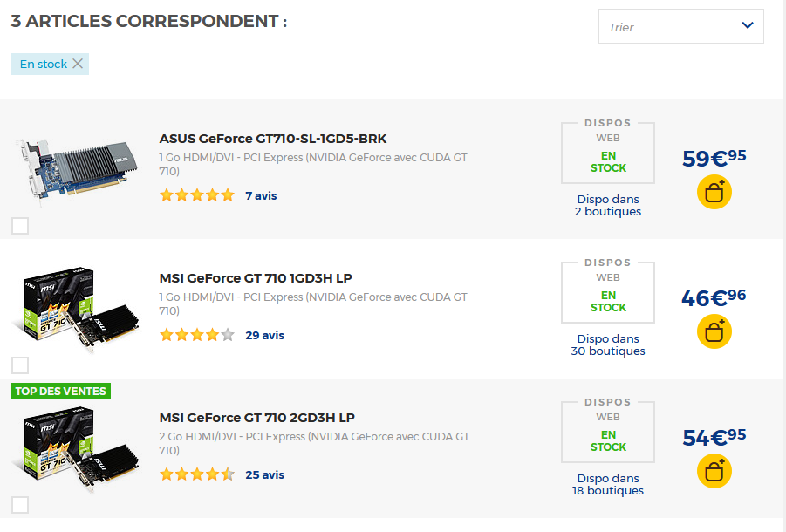Add MSI GT 710 2GD3H to cart
Image resolution: width=786 pixels, height=532 pixels.
[714, 472]
